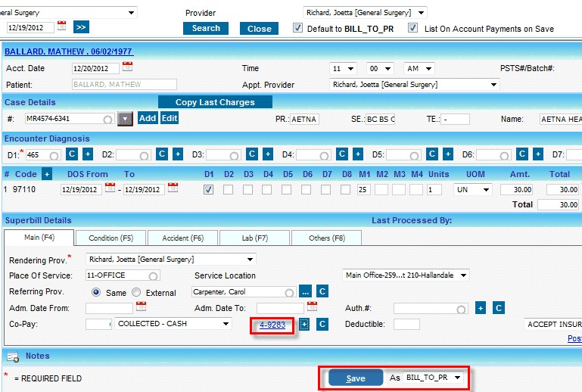This screenshot has width=582, height=392.
Task: Open the Acct. Date calendar picker
Action: pos(127,67)
